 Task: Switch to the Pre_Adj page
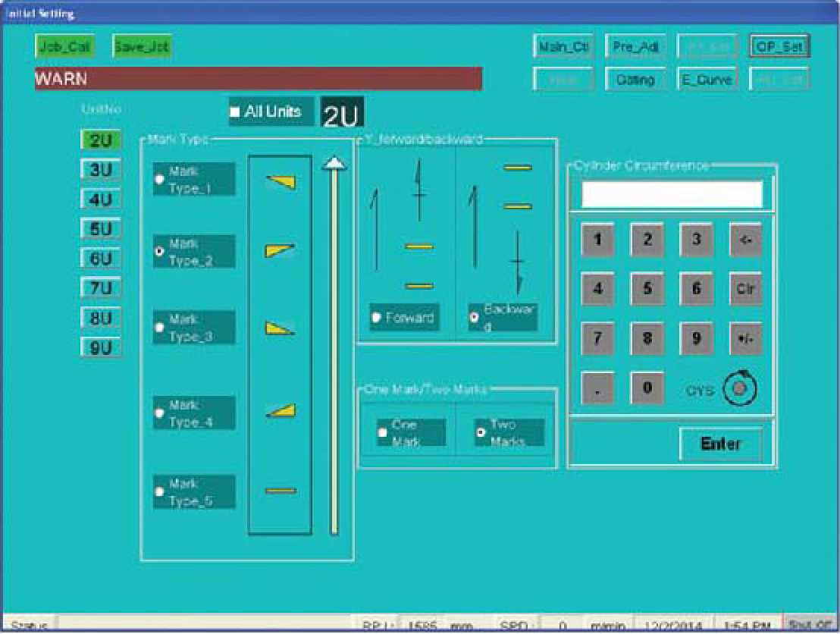coord(635,46)
